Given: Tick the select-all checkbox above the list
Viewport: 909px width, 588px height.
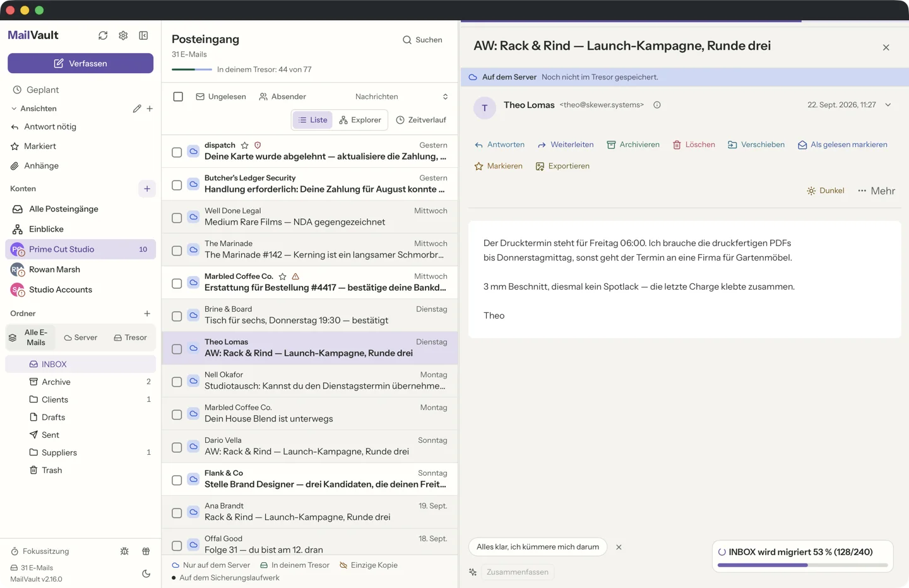Looking at the screenshot, I should pos(178,97).
